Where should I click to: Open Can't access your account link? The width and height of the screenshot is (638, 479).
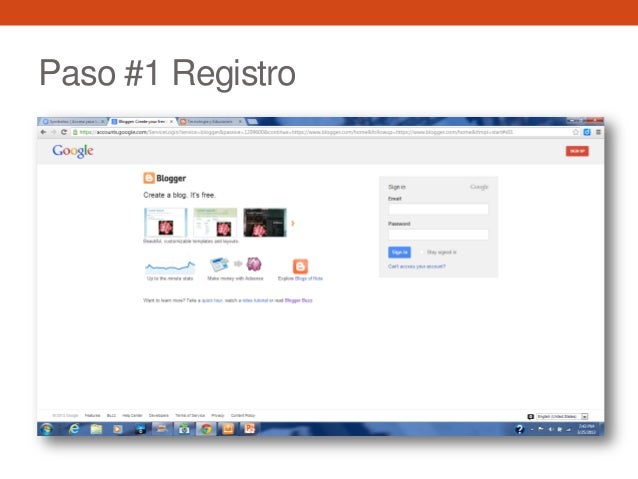pos(417,267)
